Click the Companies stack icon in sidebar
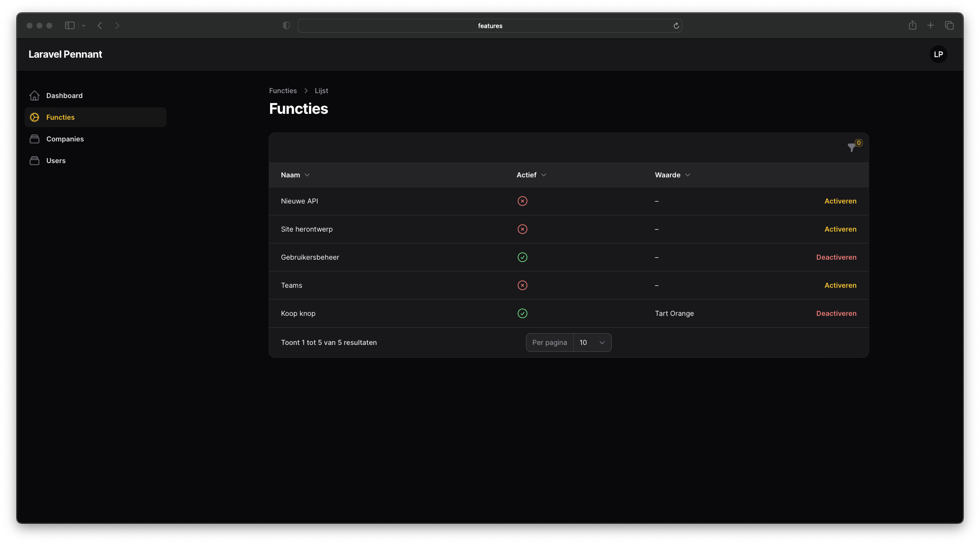 point(35,139)
